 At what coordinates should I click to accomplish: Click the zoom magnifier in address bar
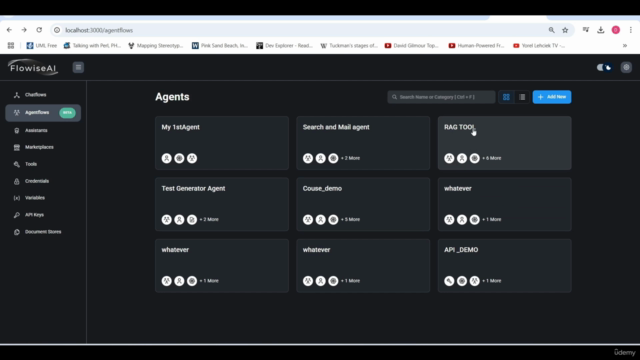pyautogui.click(x=551, y=30)
